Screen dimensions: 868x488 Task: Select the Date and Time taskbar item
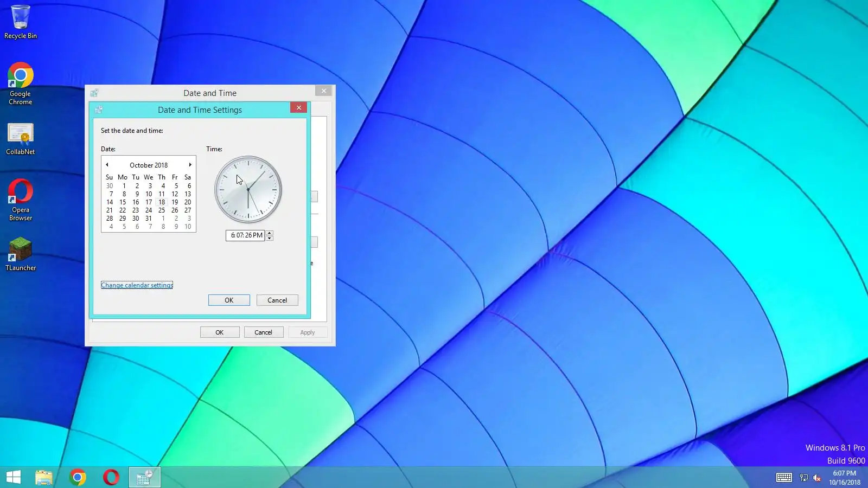click(x=145, y=477)
